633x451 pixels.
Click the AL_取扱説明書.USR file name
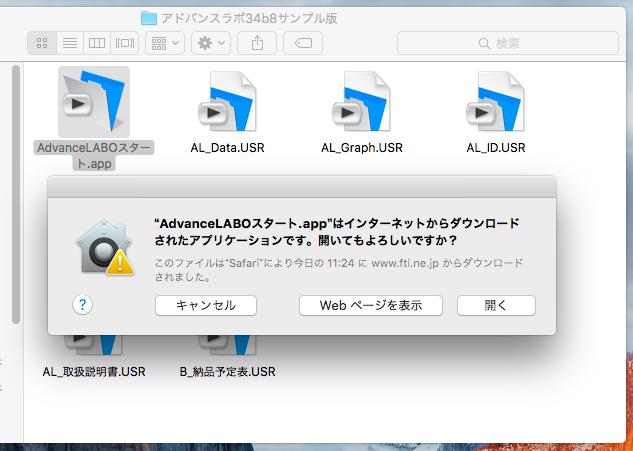94,371
